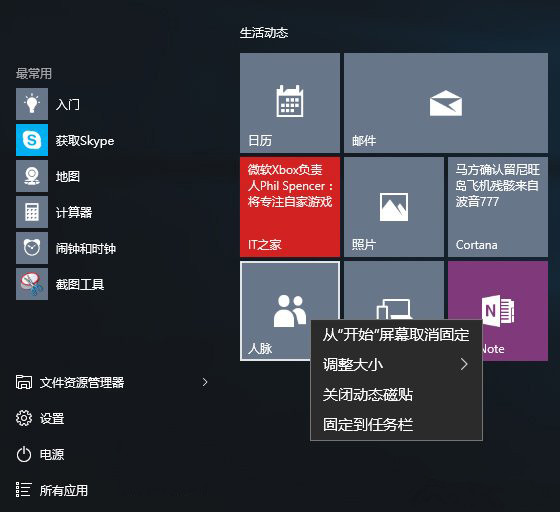The width and height of the screenshot is (560, 512).
Task: Open the 照片 photos tile
Action: (x=394, y=207)
